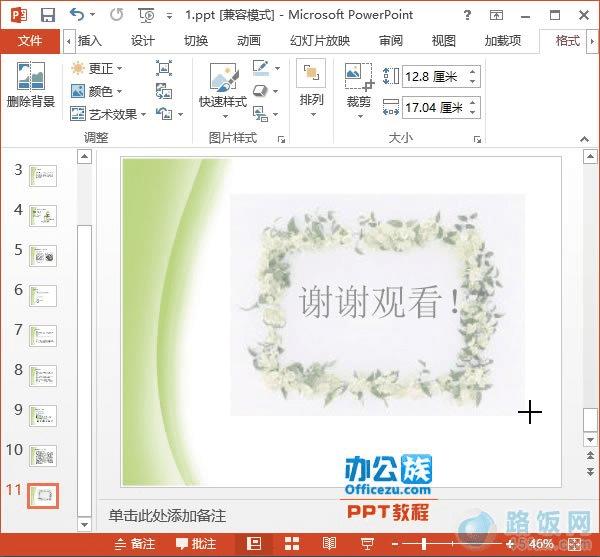This screenshot has width=600, height=557.
Task: Open the 艺术效果 artistic effects dropdown
Action: coord(109,114)
